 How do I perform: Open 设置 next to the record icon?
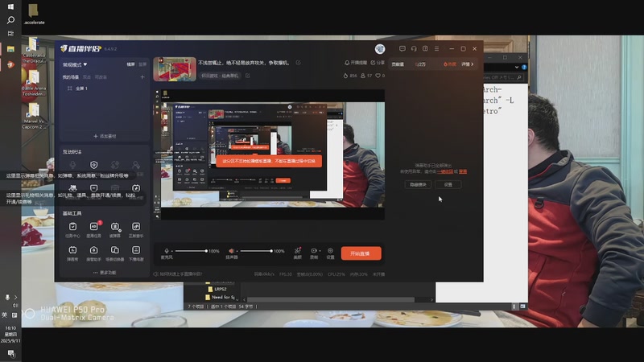click(330, 253)
